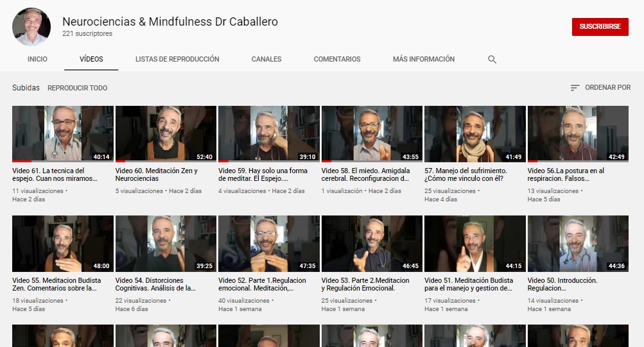The image size is (644, 347).
Task: Open the Video 53 thumbnail marked 46:45
Action: (372, 244)
